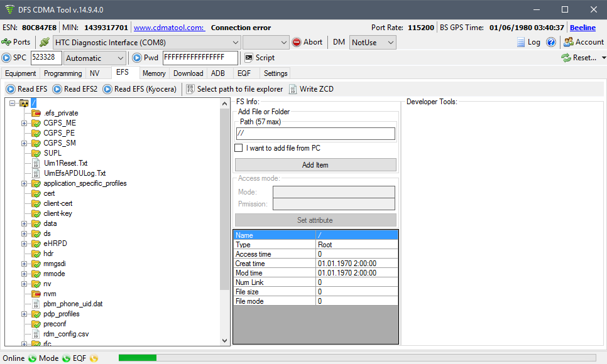Viewport: 607px width, 364px height.
Task: Select pbm_phone_uid.dat file icon
Action: point(36,304)
